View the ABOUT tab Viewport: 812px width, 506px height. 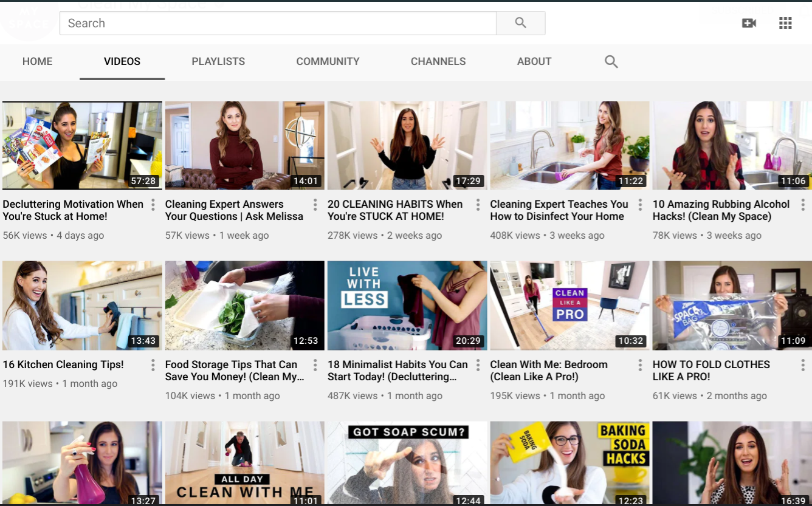point(534,61)
